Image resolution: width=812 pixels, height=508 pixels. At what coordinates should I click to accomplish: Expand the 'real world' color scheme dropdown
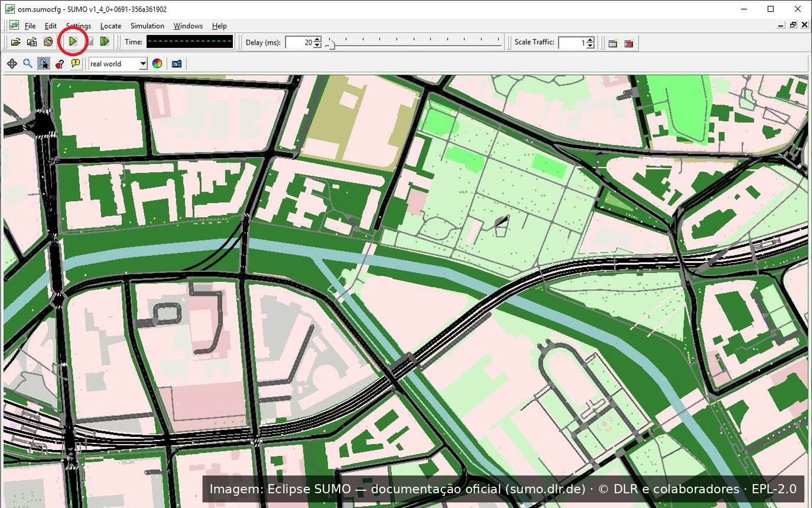143,64
